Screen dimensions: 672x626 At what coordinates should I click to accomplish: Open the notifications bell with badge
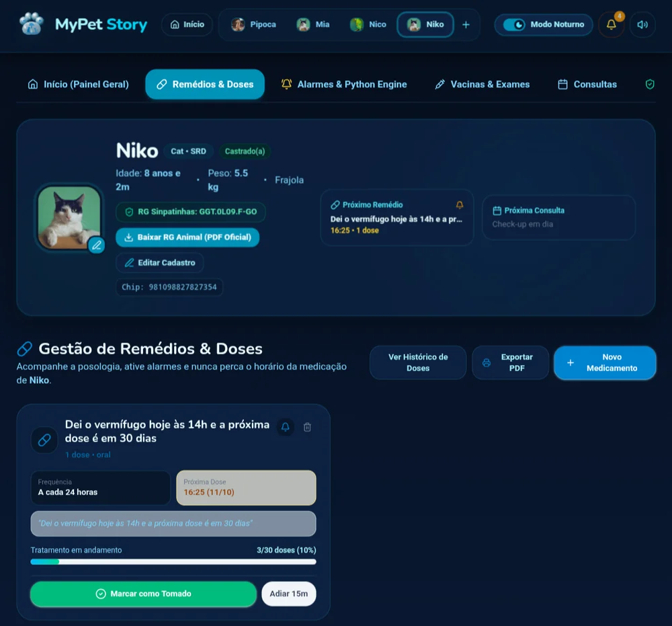click(x=612, y=24)
